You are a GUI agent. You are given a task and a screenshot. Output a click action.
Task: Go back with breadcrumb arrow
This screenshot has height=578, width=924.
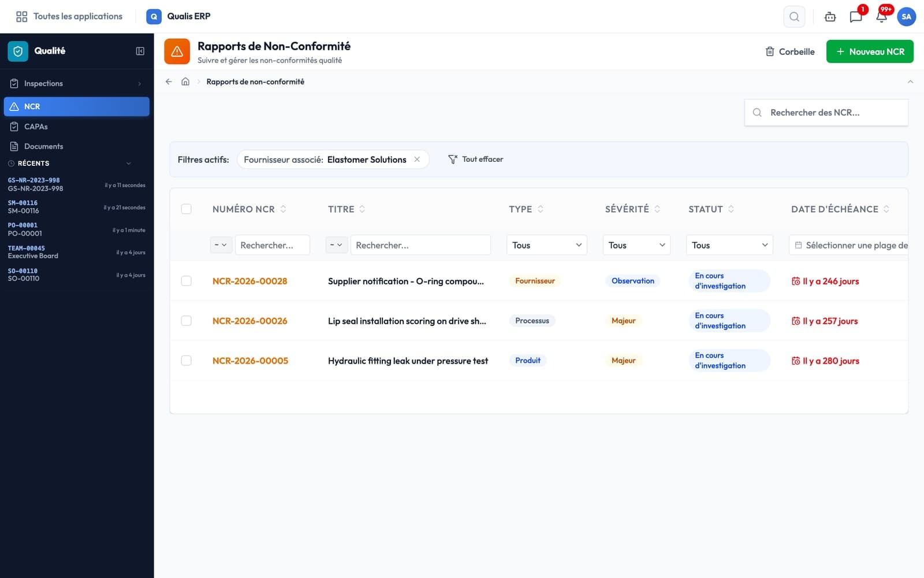coord(169,81)
